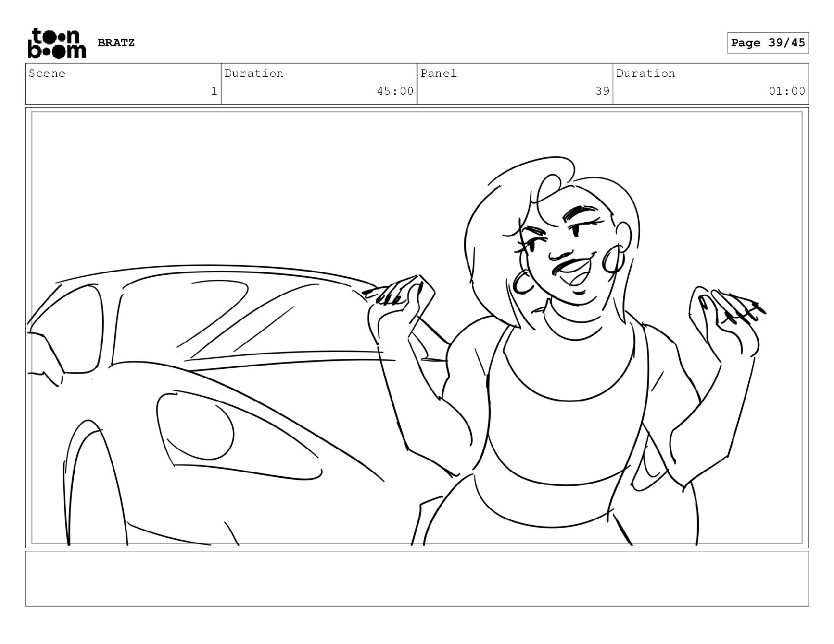Screen dimensions: 834x644
Task: Click the Panel header label
Action: [439, 73]
